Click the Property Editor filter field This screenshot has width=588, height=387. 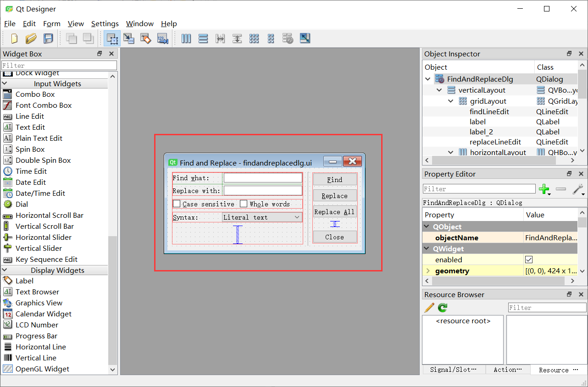479,189
